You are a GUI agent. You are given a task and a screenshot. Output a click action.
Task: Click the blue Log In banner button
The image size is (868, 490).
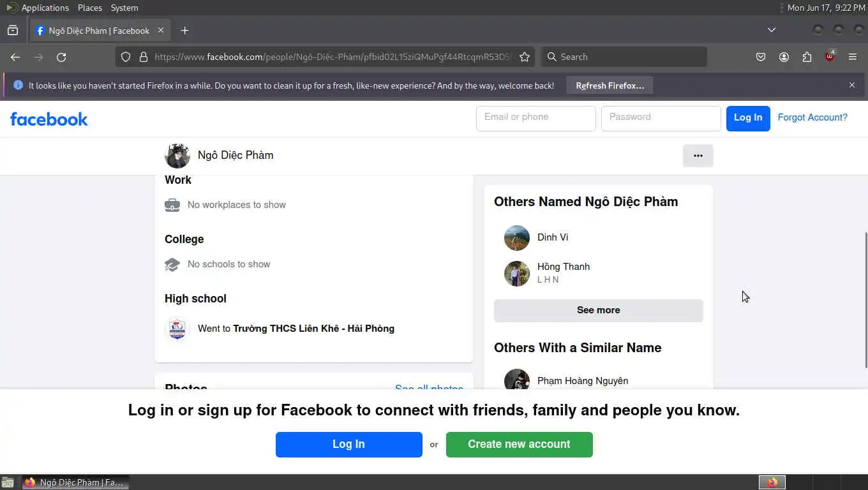[x=349, y=445]
